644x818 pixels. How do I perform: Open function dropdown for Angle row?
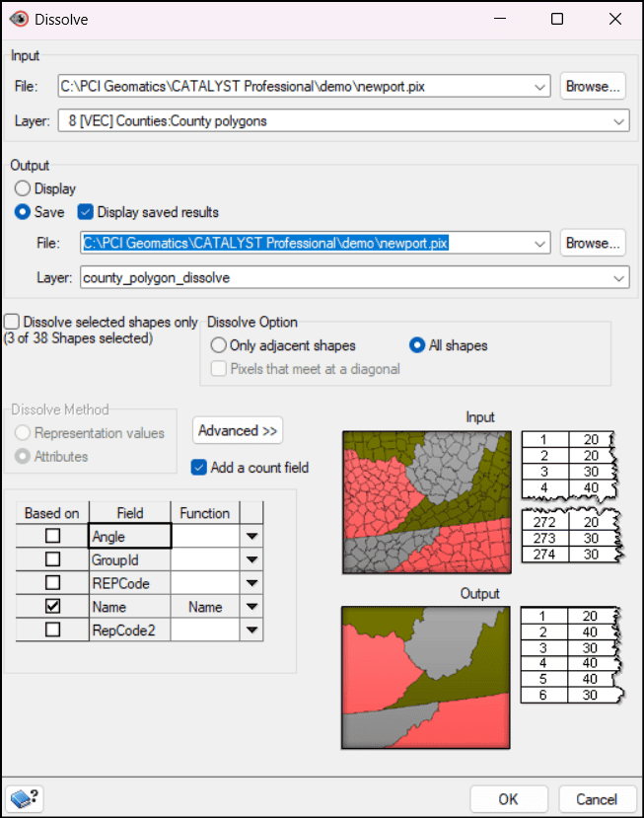tap(251, 537)
